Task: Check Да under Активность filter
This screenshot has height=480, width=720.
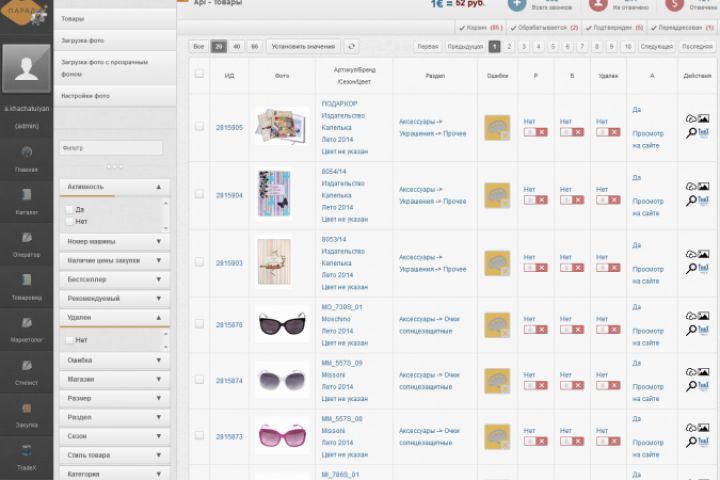Action: pos(69,209)
